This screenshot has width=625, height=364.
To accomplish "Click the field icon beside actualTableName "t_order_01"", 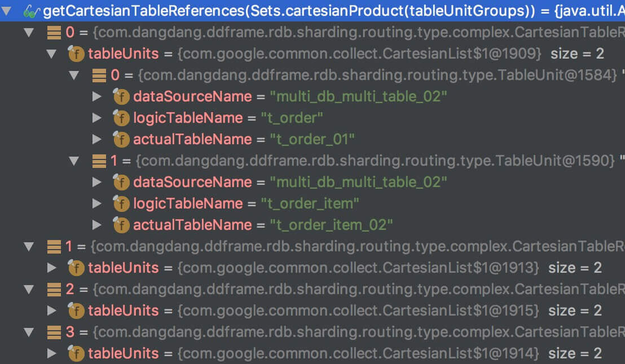I will click(x=121, y=139).
